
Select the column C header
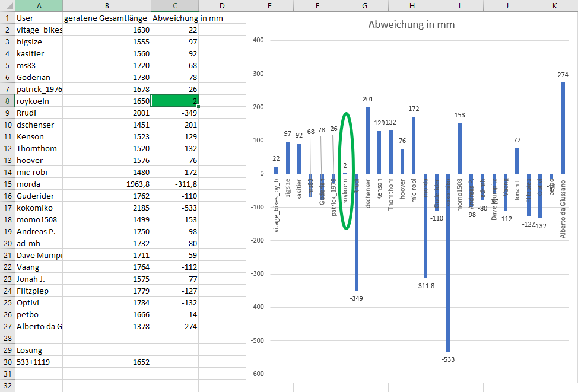click(174, 5)
